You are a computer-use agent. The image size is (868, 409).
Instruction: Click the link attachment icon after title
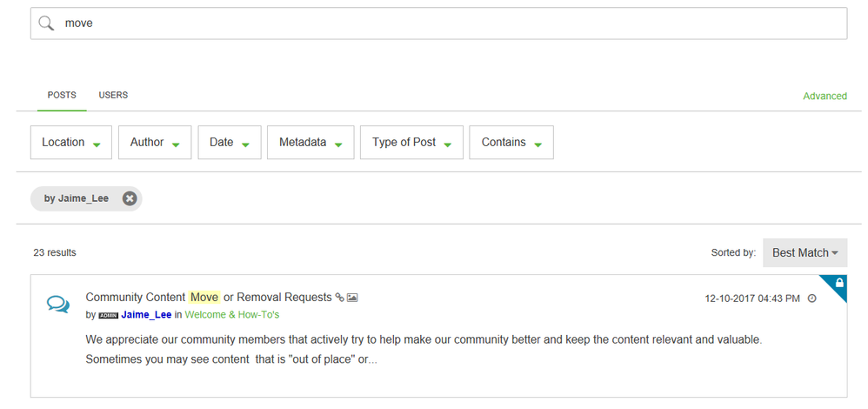340,298
